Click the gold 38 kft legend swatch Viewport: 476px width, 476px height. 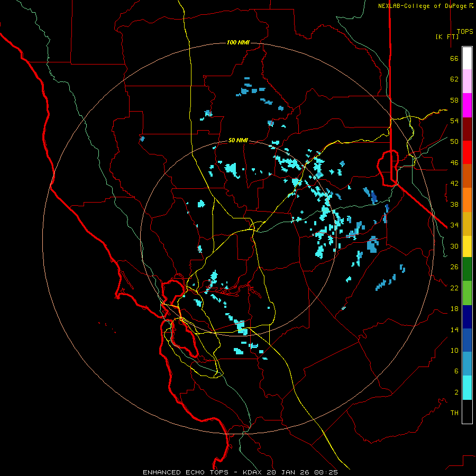pyautogui.click(x=467, y=224)
